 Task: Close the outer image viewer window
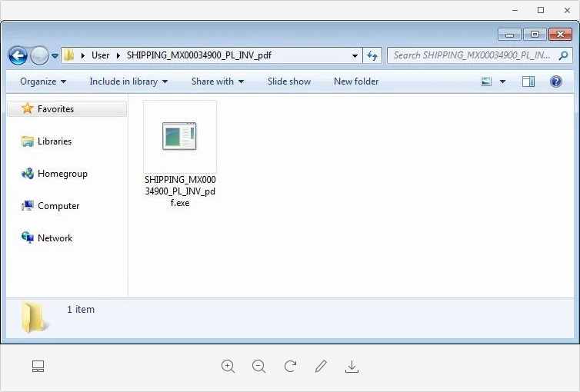(x=567, y=10)
